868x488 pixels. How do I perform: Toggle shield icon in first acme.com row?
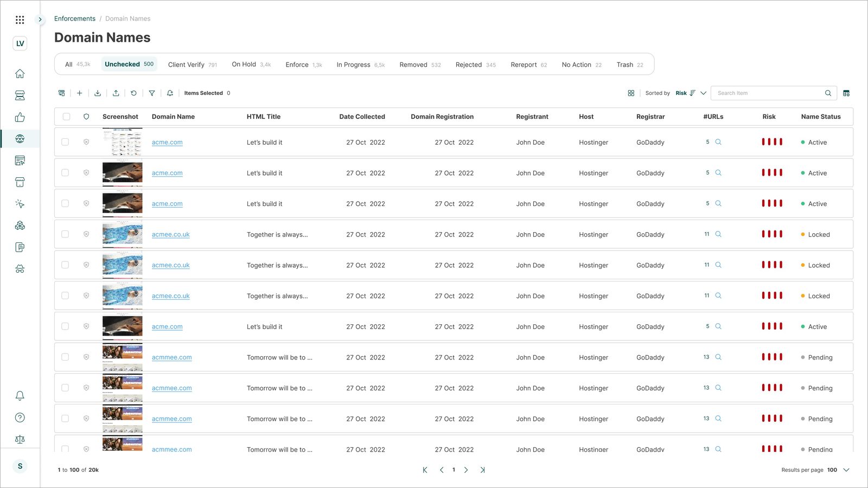[x=86, y=142]
